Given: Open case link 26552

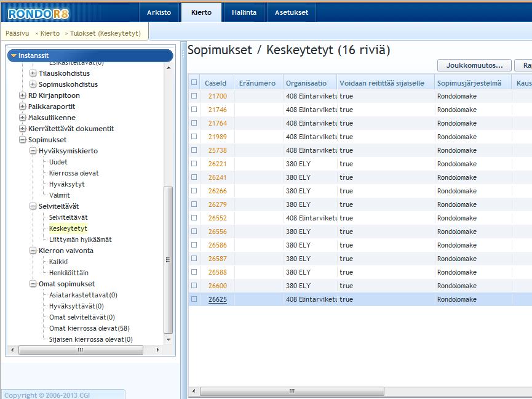Looking at the screenshot, I should [x=218, y=218].
